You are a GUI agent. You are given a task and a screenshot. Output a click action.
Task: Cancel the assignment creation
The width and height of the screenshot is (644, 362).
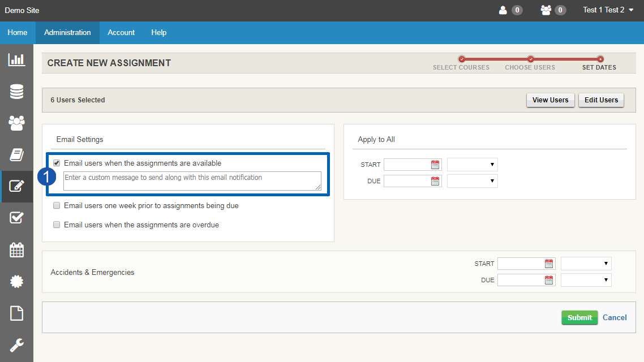click(615, 317)
